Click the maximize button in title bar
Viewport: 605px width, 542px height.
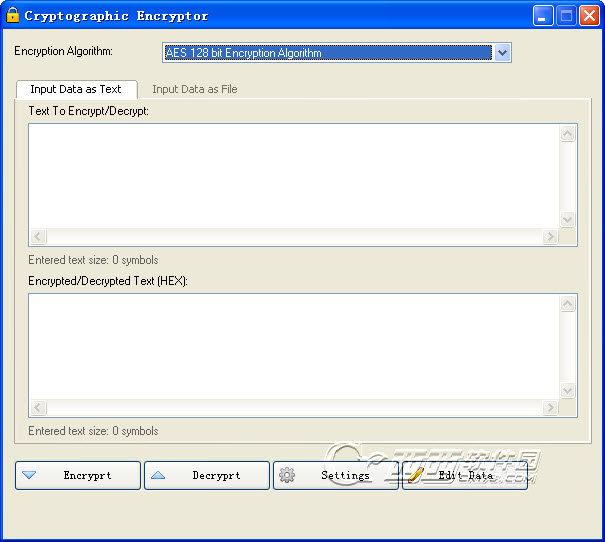[x=566, y=16]
